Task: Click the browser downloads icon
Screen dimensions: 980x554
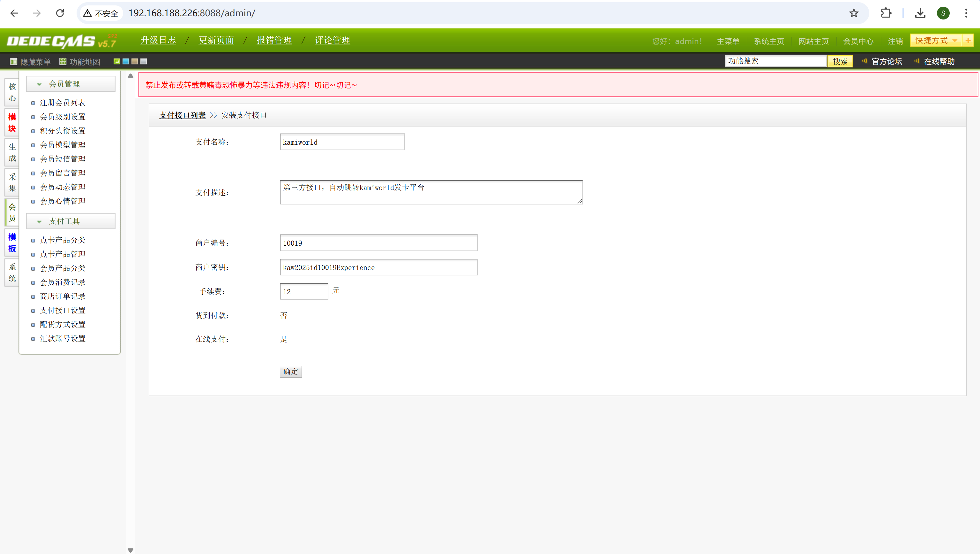Action: coord(920,13)
